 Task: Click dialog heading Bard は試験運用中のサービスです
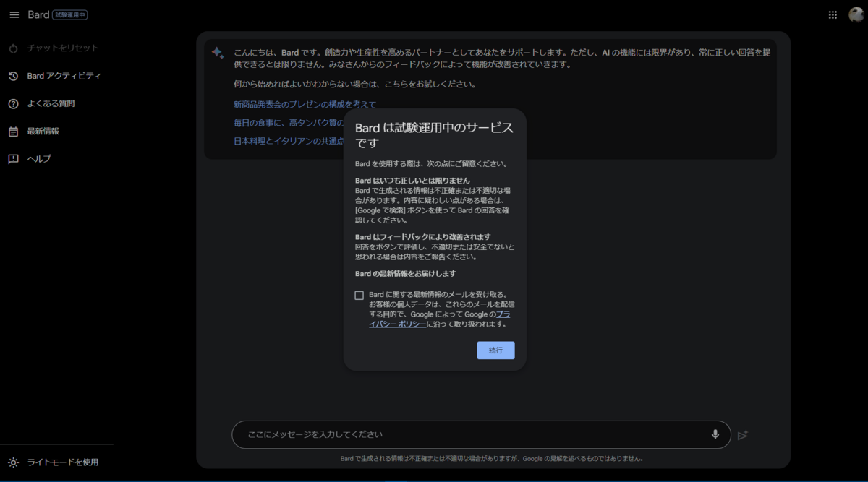pyautogui.click(x=434, y=135)
